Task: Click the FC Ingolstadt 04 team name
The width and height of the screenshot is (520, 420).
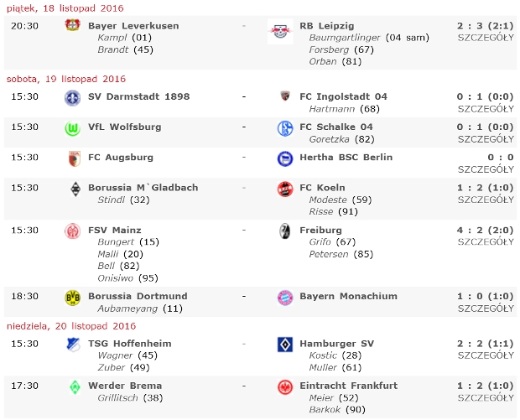Action: pos(343,97)
